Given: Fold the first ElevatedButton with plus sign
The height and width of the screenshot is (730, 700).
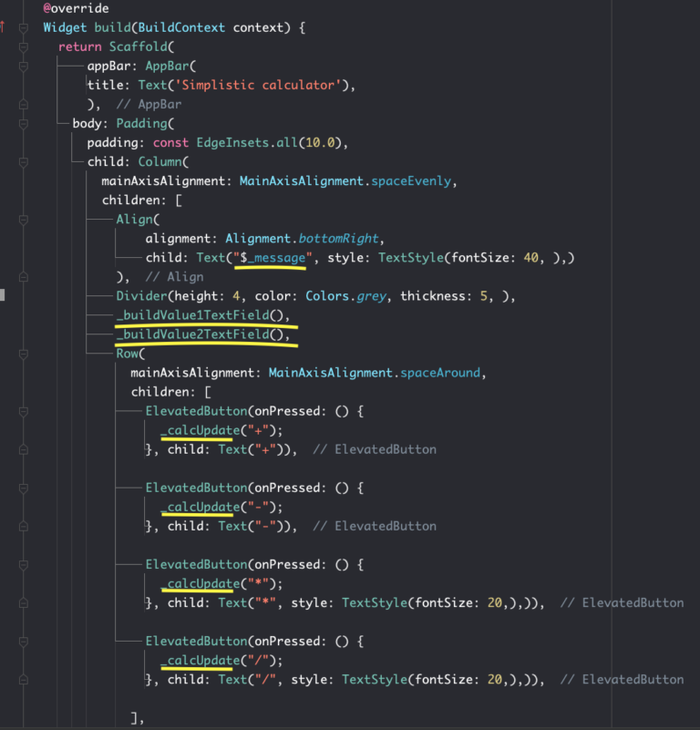Looking at the screenshot, I should tap(24, 411).
